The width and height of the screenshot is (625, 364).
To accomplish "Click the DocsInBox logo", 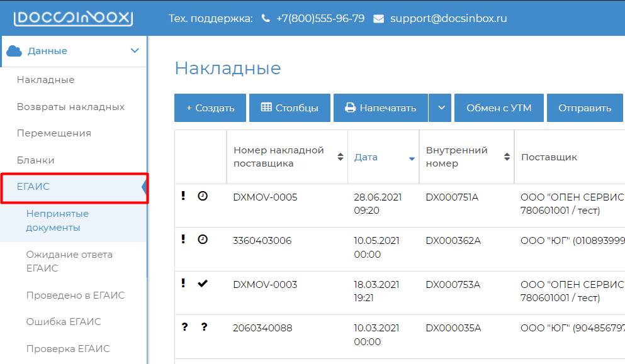I will pos(73,18).
